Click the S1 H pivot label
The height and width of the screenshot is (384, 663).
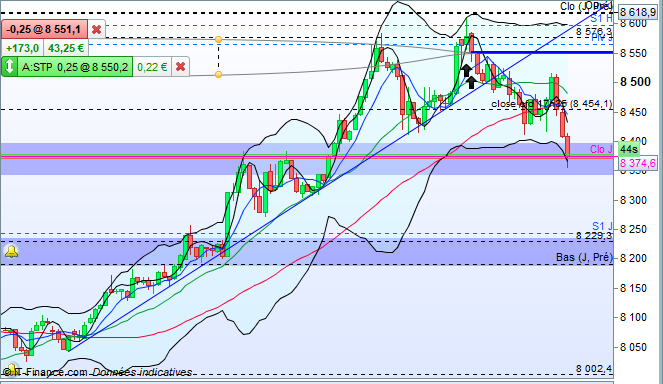[601, 19]
